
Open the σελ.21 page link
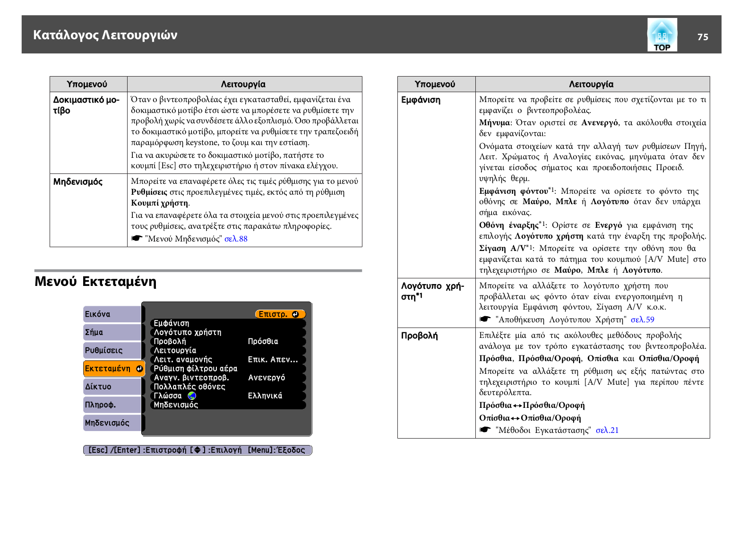point(607,430)
